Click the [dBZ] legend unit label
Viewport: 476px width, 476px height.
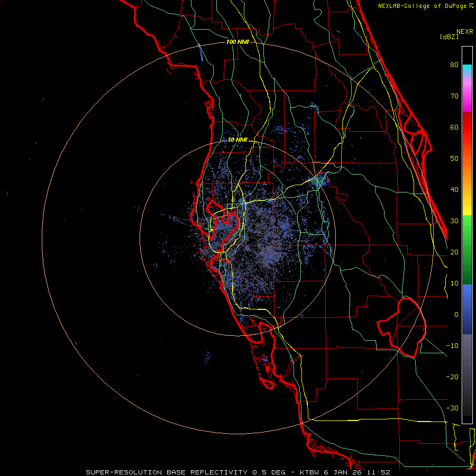pyautogui.click(x=449, y=37)
